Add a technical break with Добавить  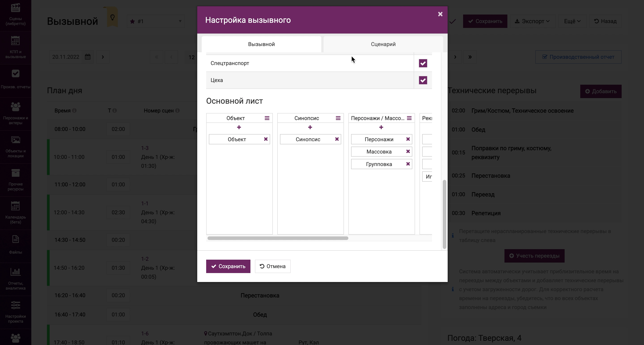601,91
